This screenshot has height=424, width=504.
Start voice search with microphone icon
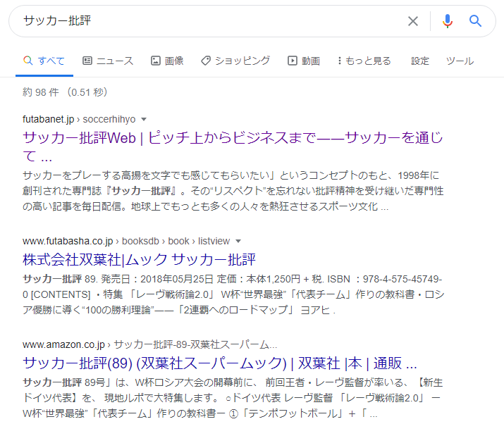[448, 21]
